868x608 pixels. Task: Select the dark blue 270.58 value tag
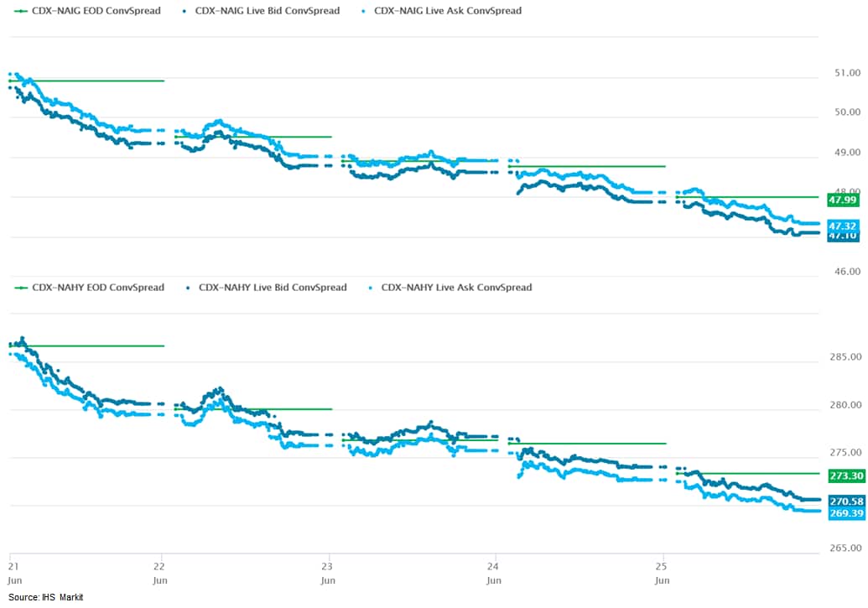[845, 501]
